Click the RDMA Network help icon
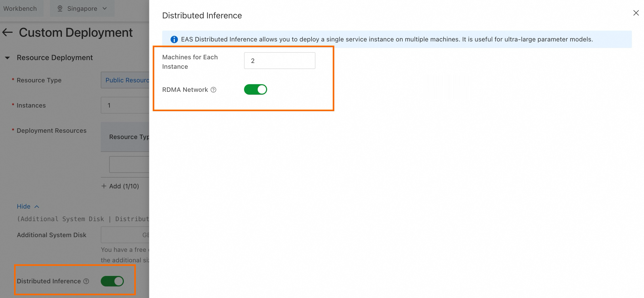 point(214,90)
